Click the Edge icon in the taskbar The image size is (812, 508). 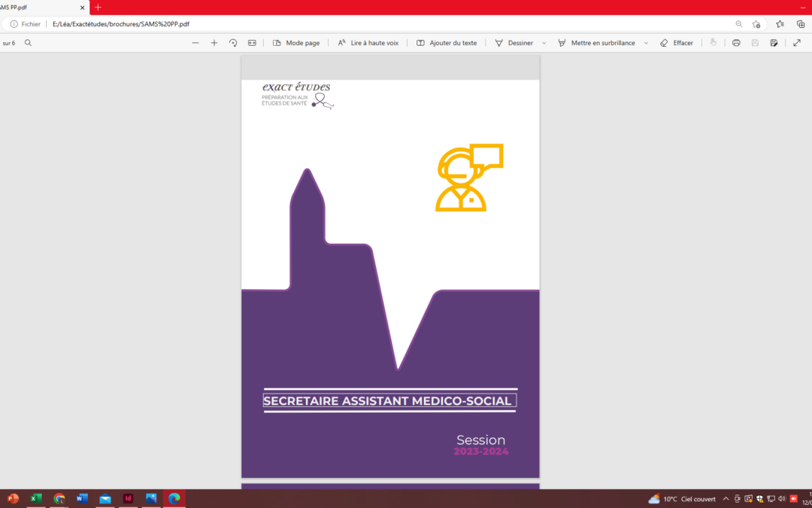(174, 499)
